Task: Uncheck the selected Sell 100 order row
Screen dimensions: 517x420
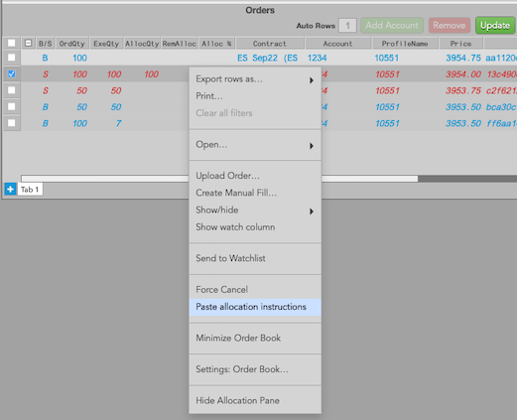Action: [11, 73]
